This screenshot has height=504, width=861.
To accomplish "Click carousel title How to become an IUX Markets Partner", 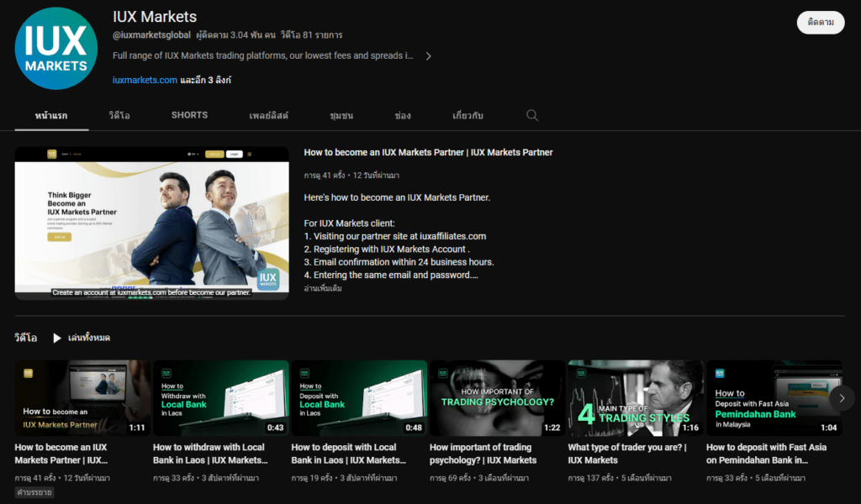I will [61, 454].
